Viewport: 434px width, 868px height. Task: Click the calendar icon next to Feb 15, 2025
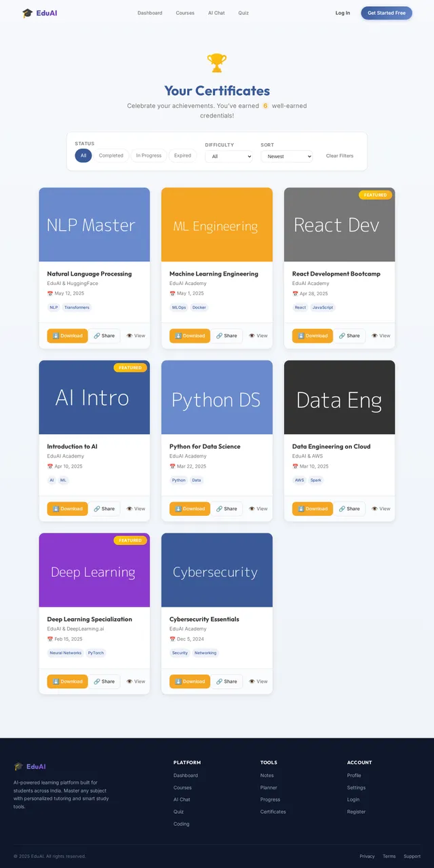[x=50, y=639]
